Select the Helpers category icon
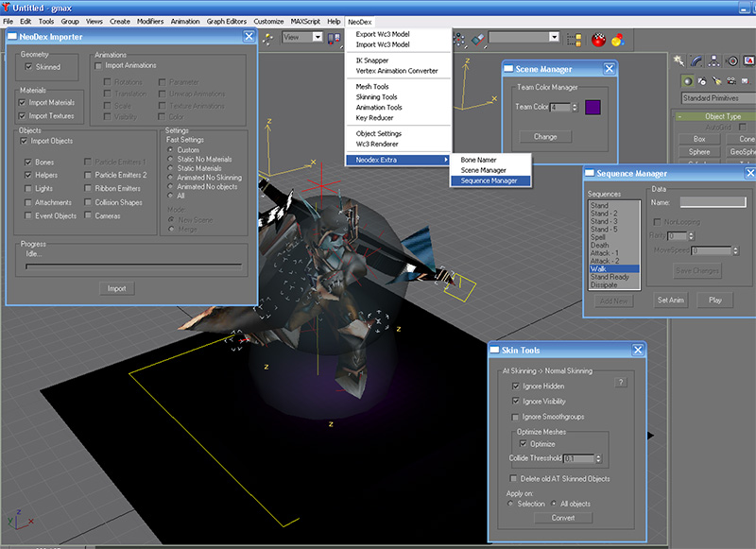Image resolution: width=756 pixels, height=549 pixels. pyautogui.click(x=746, y=81)
